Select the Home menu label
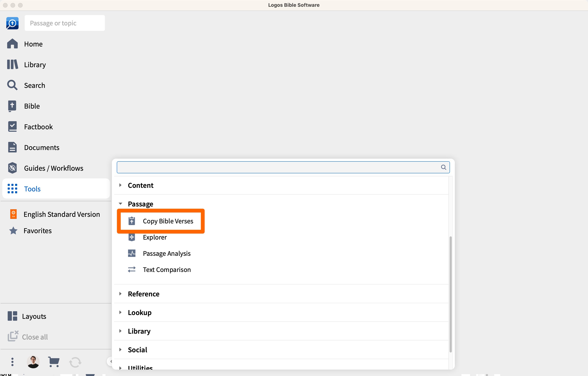The height and width of the screenshot is (376, 588). pyautogui.click(x=34, y=44)
